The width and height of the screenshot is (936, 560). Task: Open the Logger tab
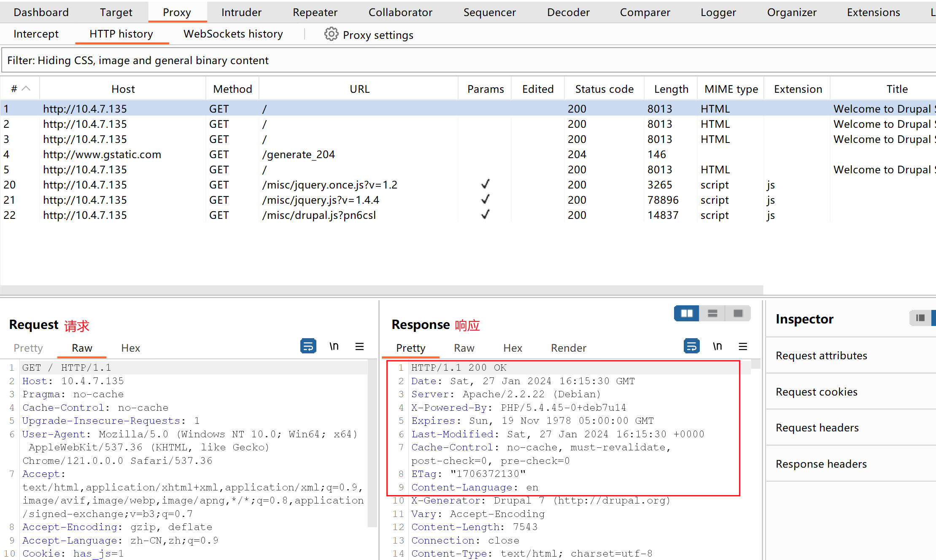click(x=718, y=12)
